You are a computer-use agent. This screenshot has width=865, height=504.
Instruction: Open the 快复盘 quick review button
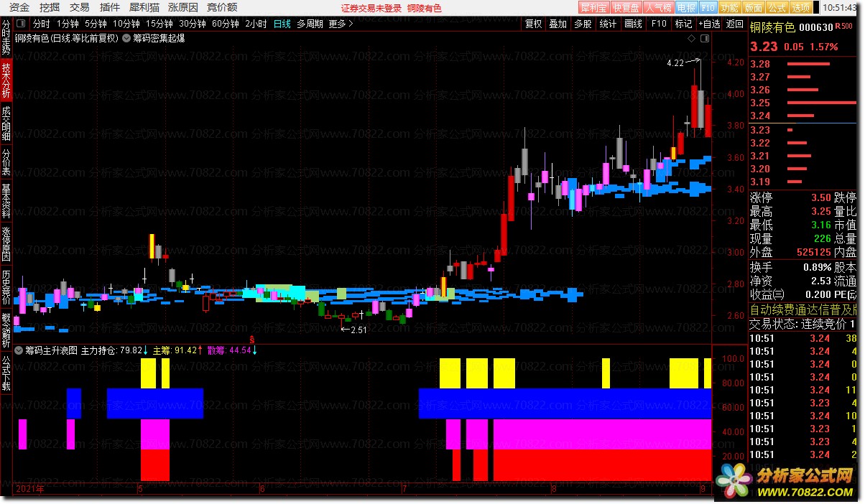[626, 8]
